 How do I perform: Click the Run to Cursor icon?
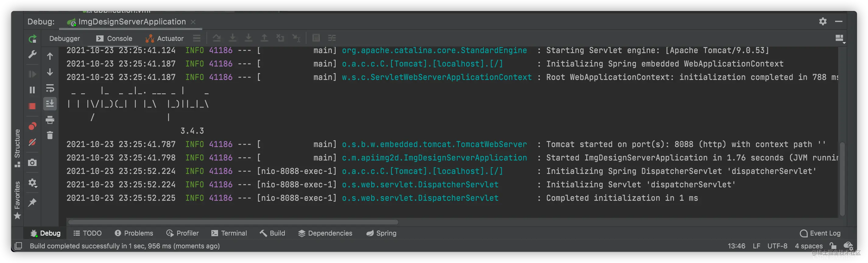click(x=296, y=38)
